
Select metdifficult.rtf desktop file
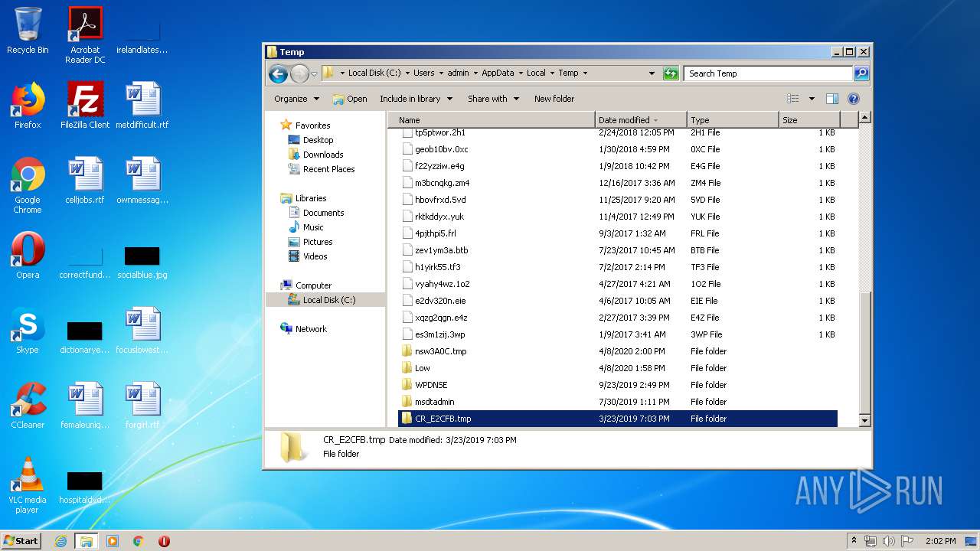tap(142, 106)
